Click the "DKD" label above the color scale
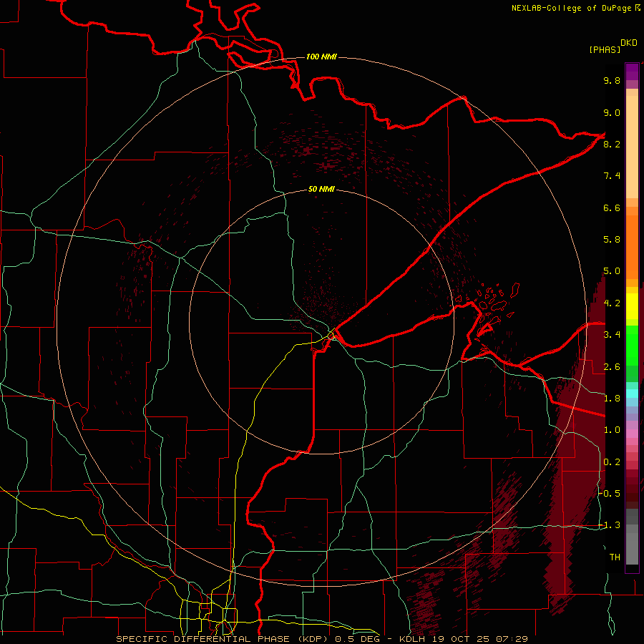Screen dimensions: 644x644 tap(629, 43)
